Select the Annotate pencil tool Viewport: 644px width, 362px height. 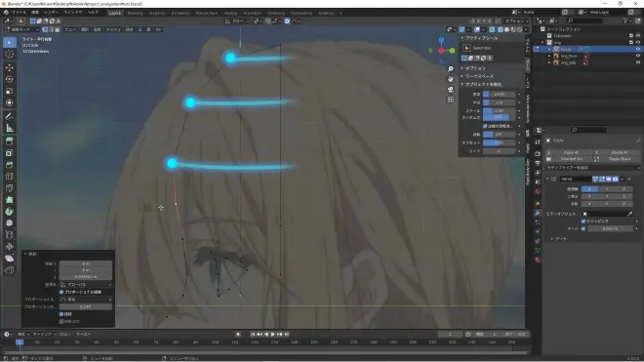tap(10, 117)
